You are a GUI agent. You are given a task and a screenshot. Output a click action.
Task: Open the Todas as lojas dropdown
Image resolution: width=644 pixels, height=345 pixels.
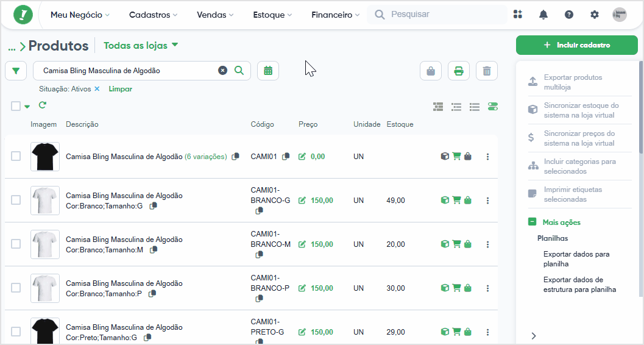141,45
